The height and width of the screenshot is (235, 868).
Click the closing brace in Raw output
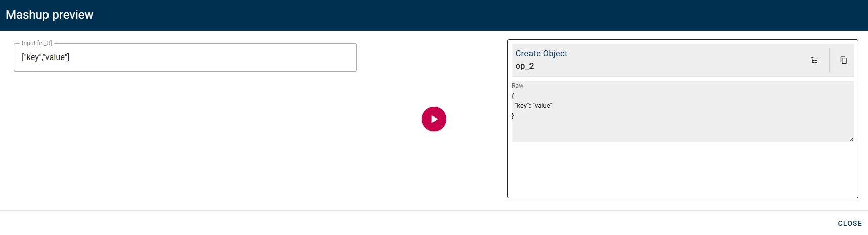pyautogui.click(x=513, y=116)
